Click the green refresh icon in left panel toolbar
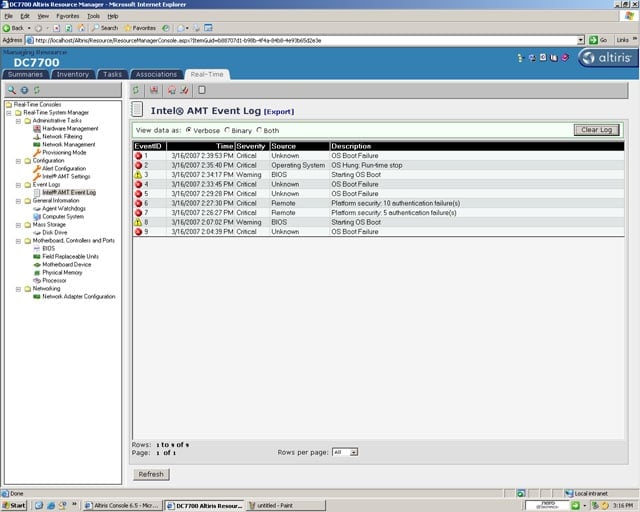 click(x=37, y=90)
